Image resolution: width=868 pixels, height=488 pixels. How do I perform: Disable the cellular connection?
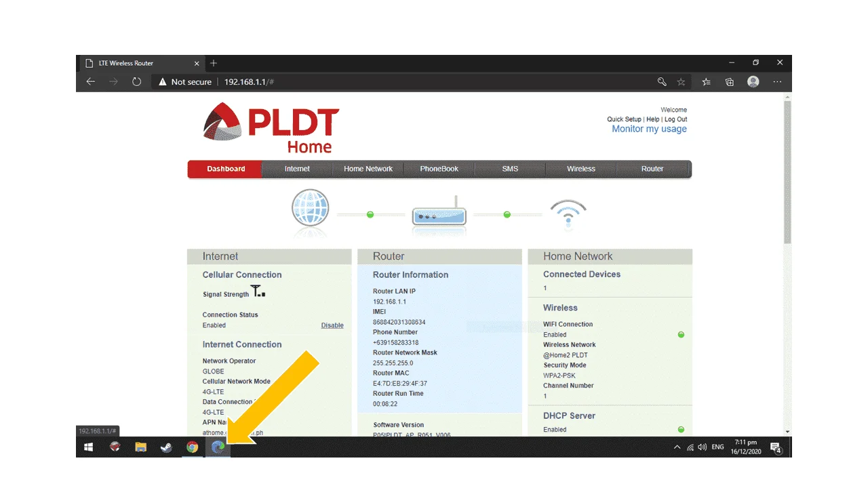coord(332,325)
